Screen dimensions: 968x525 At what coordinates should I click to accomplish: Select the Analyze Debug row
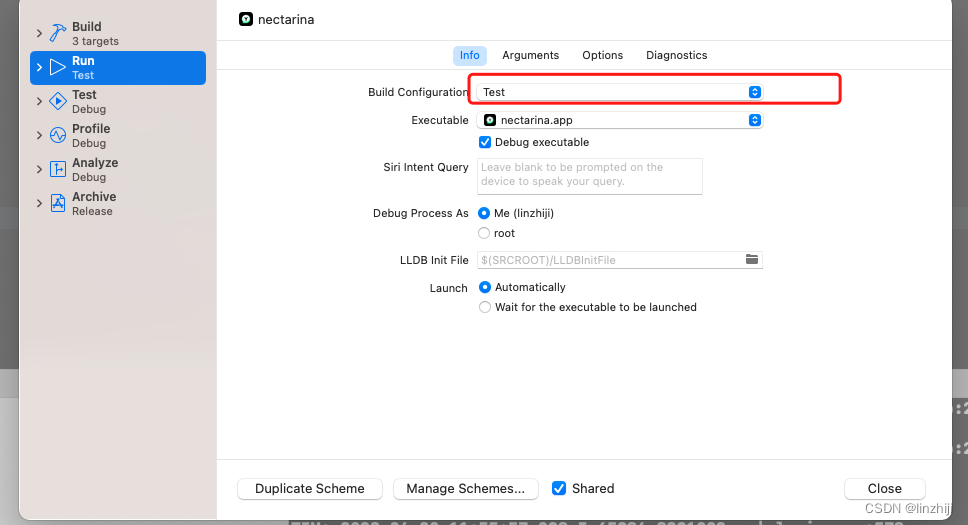coord(118,169)
